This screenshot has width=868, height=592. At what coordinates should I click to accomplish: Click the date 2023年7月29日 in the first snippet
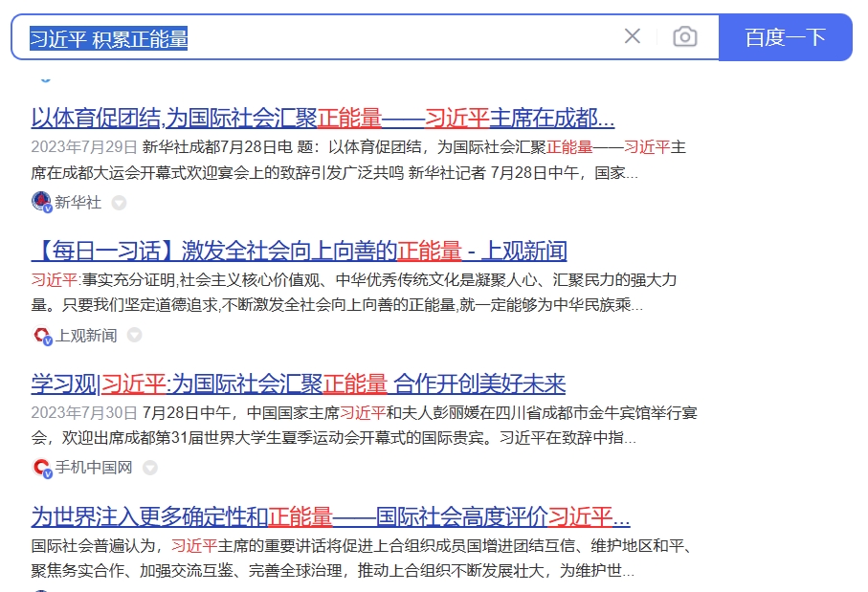[84, 147]
